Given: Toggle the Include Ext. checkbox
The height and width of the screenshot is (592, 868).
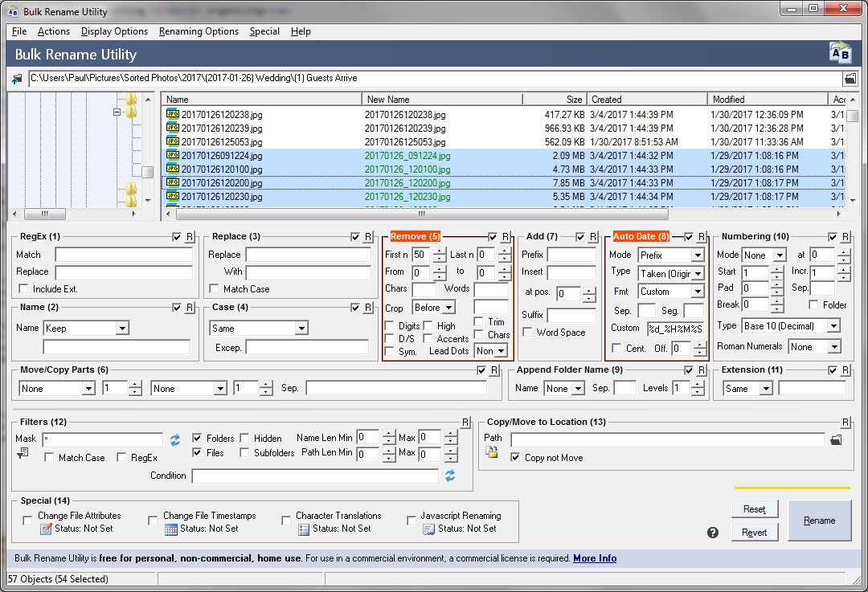Looking at the screenshot, I should point(23,289).
